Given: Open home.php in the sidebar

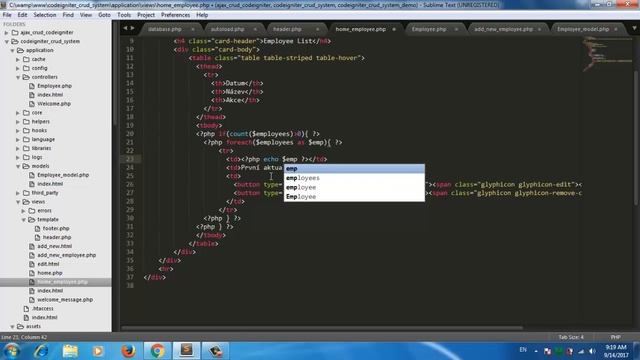Looking at the screenshot, I should click(x=50, y=273).
